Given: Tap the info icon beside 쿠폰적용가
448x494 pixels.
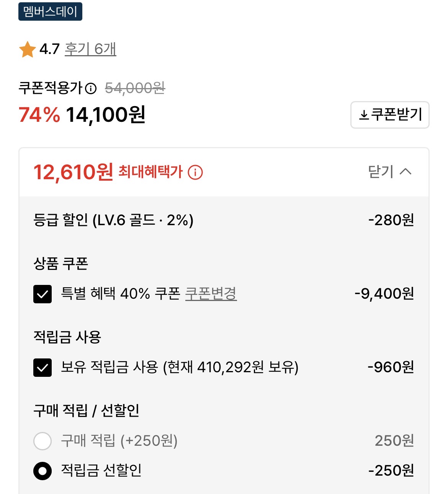Looking at the screenshot, I should coord(91,88).
